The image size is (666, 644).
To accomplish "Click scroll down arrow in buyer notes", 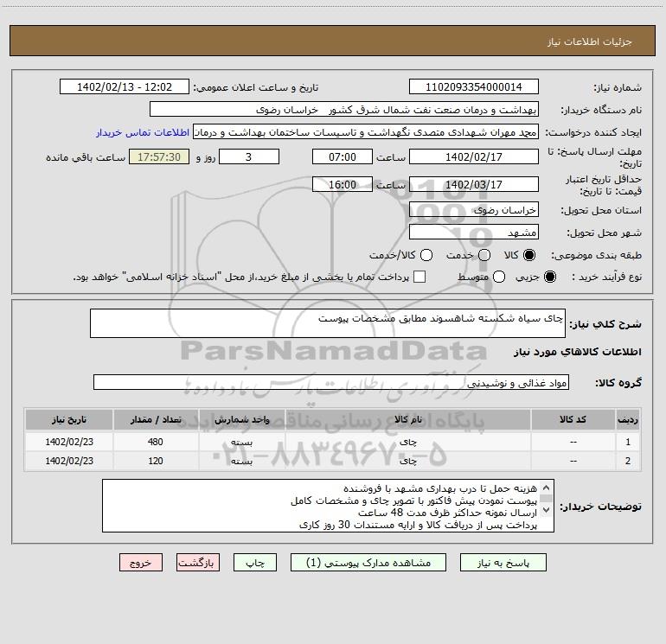I will pos(547,509).
